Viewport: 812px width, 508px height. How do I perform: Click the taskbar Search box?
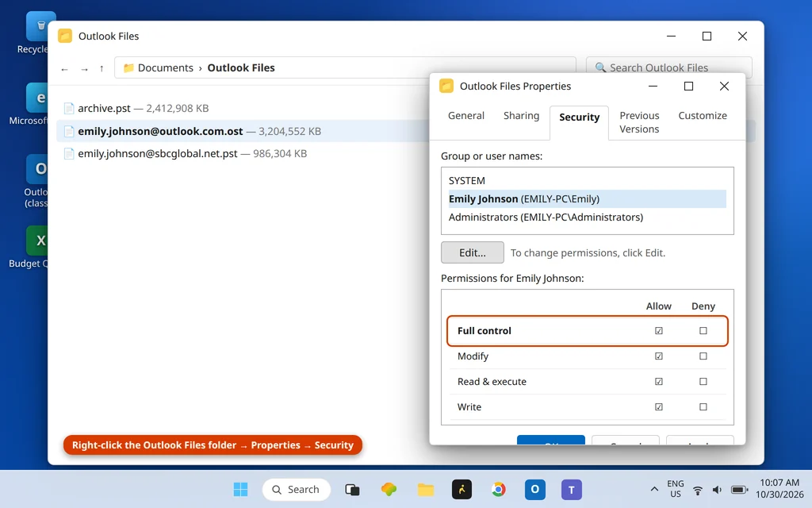[297, 489]
